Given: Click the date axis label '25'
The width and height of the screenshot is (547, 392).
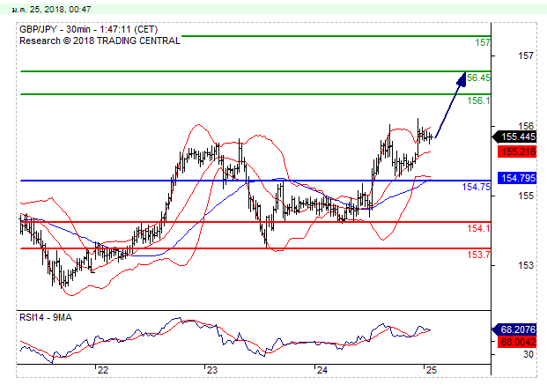Looking at the screenshot, I should pyautogui.click(x=432, y=370).
